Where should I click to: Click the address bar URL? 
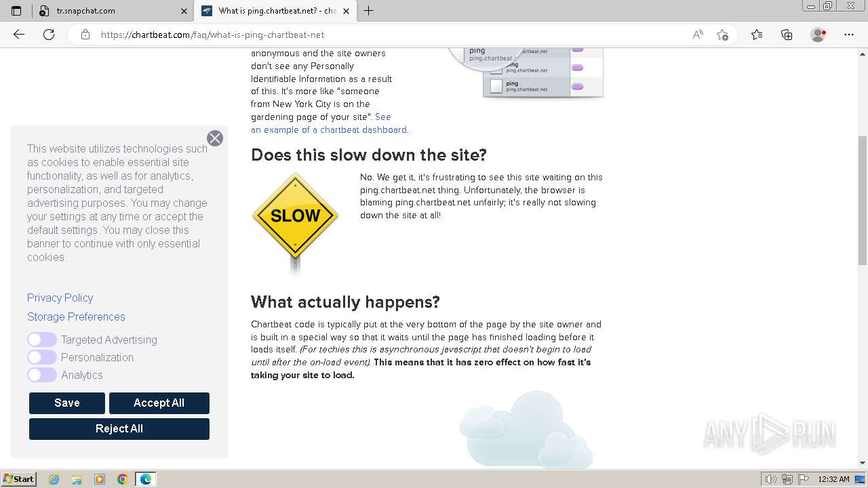pos(212,35)
